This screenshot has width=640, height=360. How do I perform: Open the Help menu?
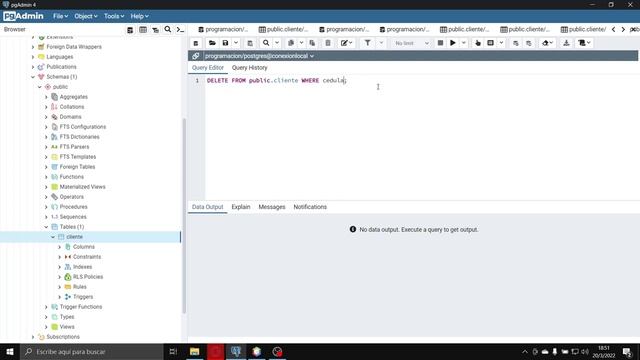[140, 16]
